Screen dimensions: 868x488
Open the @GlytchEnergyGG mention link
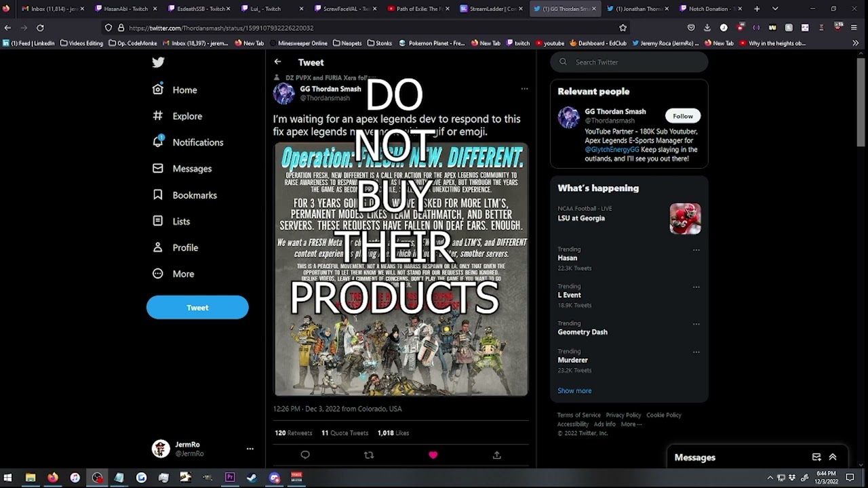pos(613,150)
